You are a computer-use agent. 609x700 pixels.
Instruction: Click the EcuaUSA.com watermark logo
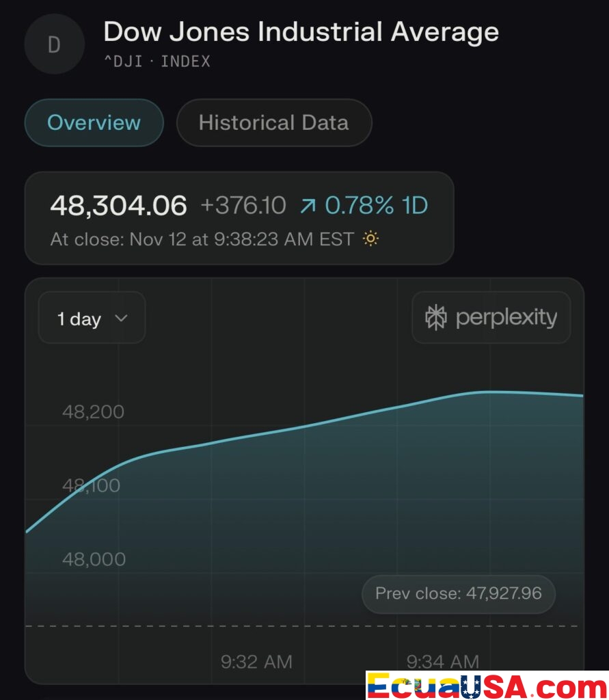pyautogui.click(x=487, y=685)
